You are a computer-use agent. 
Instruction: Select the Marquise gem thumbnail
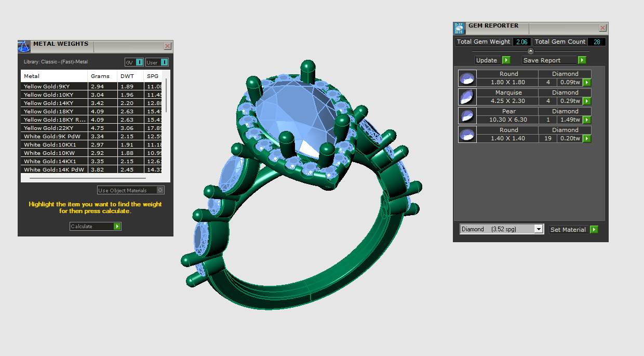pos(467,97)
